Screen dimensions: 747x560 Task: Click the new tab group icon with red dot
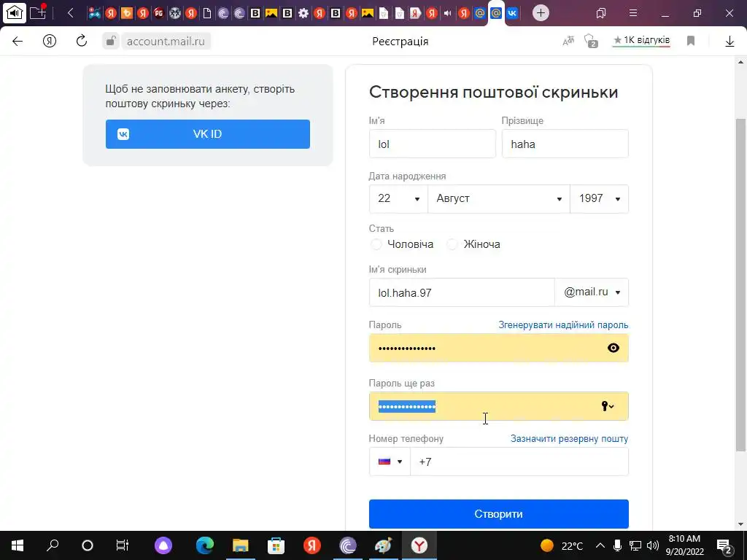38,12
